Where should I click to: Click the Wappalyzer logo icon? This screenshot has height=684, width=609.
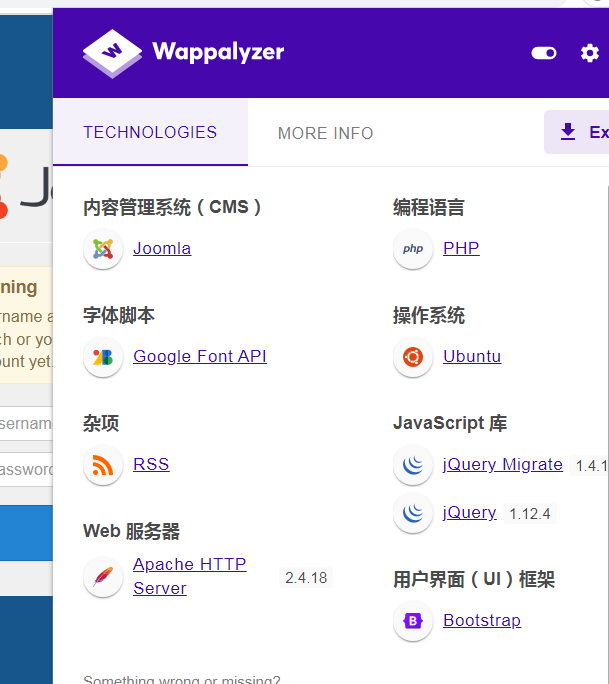pos(113,53)
